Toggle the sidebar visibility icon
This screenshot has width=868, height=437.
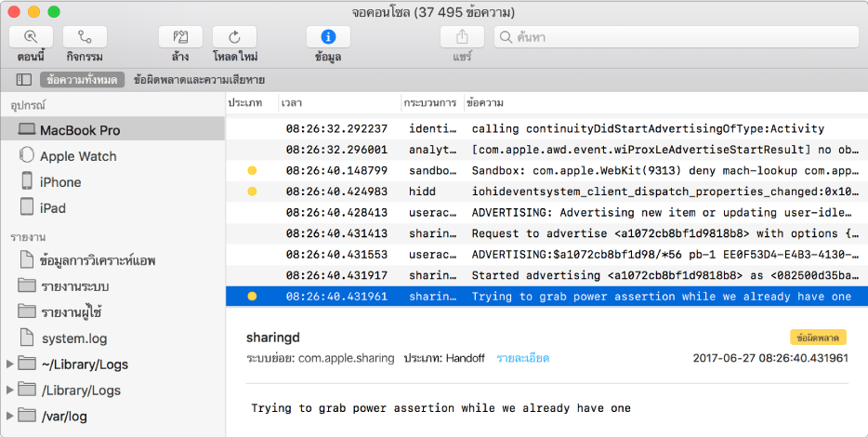coord(24,80)
